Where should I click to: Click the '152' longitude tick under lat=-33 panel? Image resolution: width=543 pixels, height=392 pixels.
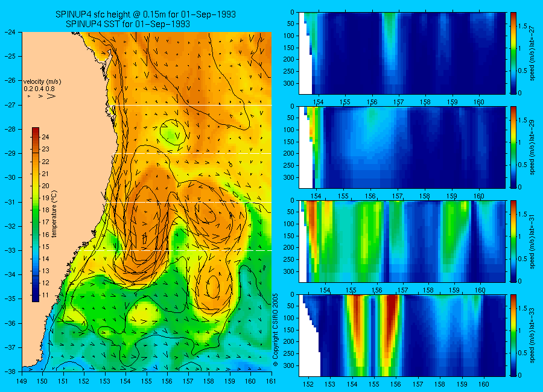click(x=308, y=384)
